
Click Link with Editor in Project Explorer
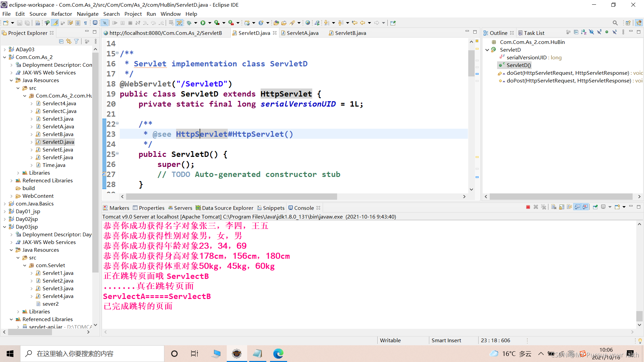69,41
